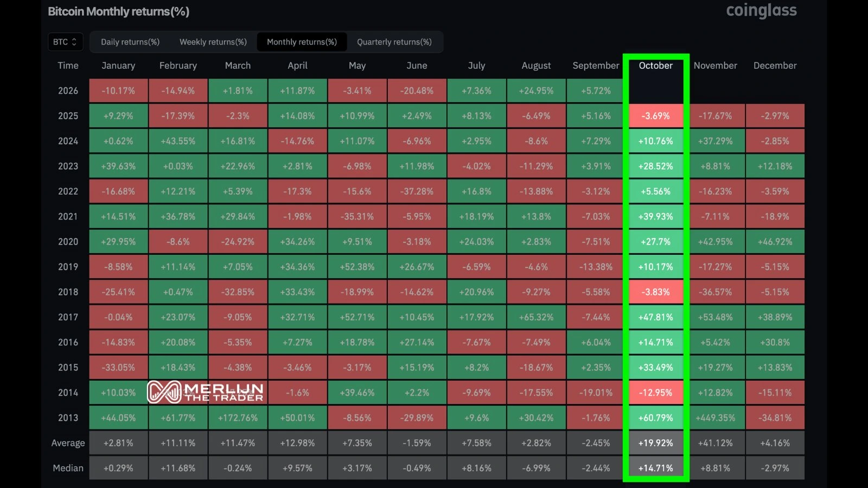
Task: Select the 2013 row label
Action: click(68, 418)
